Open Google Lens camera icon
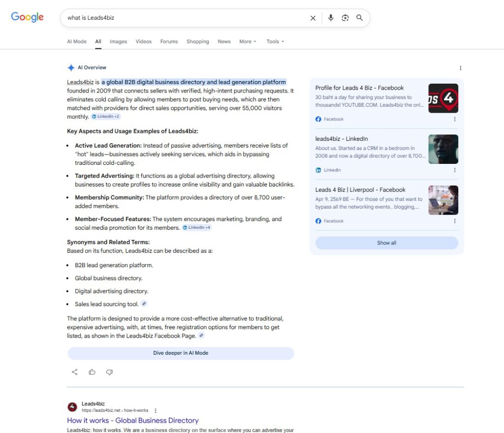 [345, 17]
